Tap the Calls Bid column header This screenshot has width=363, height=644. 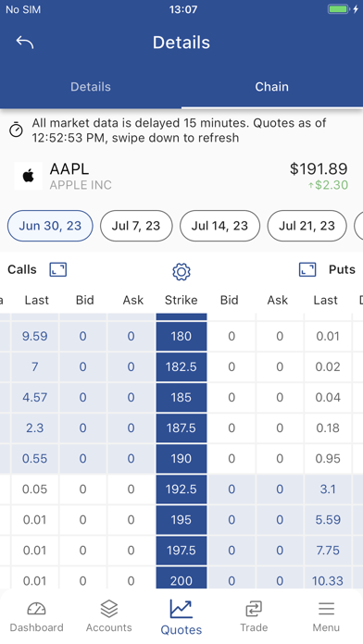pyautogui.click(x=84, y=300)
